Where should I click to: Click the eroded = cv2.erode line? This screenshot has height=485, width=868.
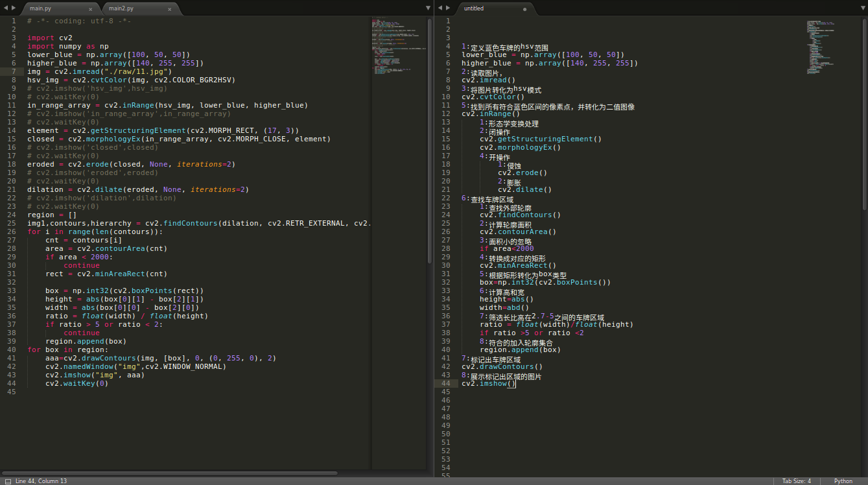[x=132, y=164]
